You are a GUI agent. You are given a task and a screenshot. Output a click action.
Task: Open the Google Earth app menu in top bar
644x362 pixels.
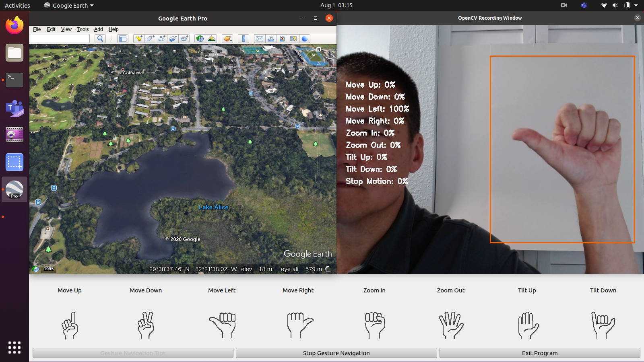point(69,5)
